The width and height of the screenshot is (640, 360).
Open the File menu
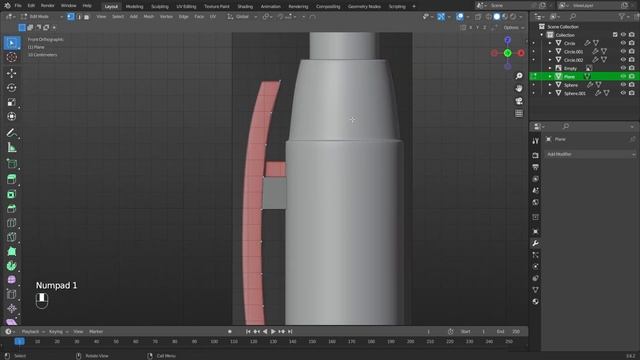coord(18,6)
